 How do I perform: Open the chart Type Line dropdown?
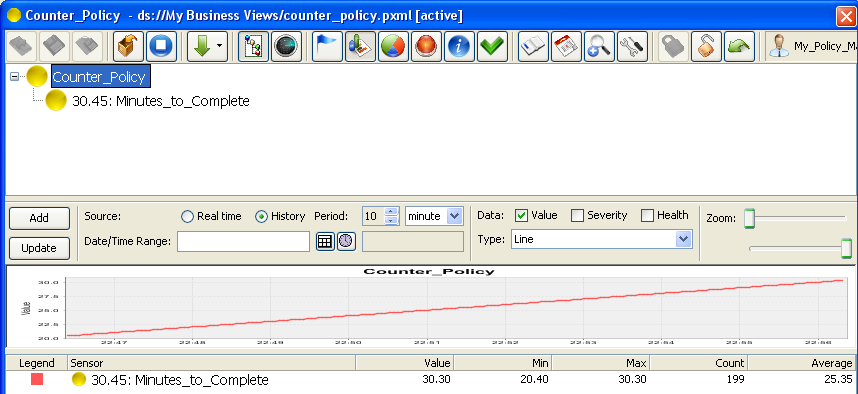pyautogui.click(x=601, y=239)
